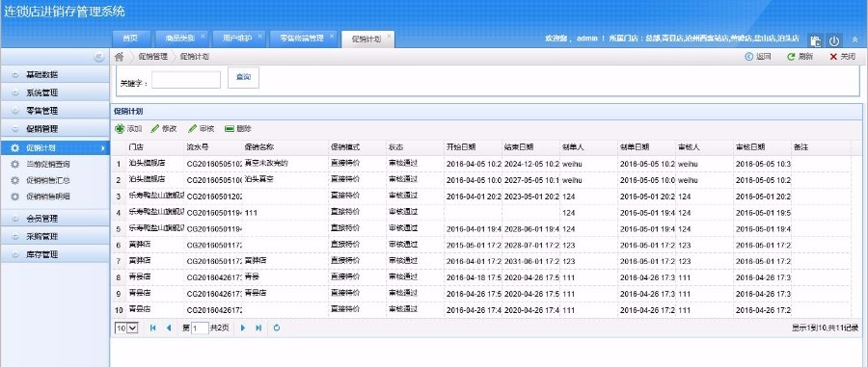Click the pagination reload icon
The height and width of the screenshot is (367, 868).
point(276,328)
